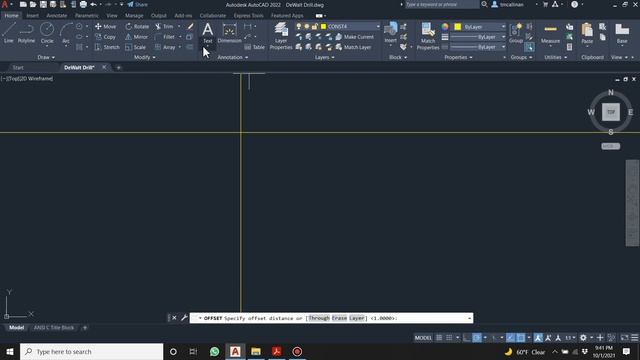Image resolution: width=640 pixels, height=360 pixels.
Task: Toggle grid display in status bar
Action: (x=439, y=338)
